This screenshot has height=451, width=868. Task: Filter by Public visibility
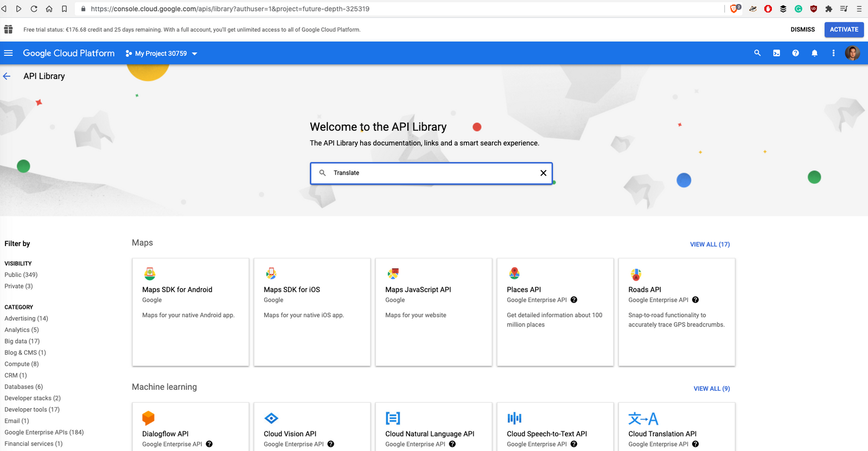coord(21,275)
